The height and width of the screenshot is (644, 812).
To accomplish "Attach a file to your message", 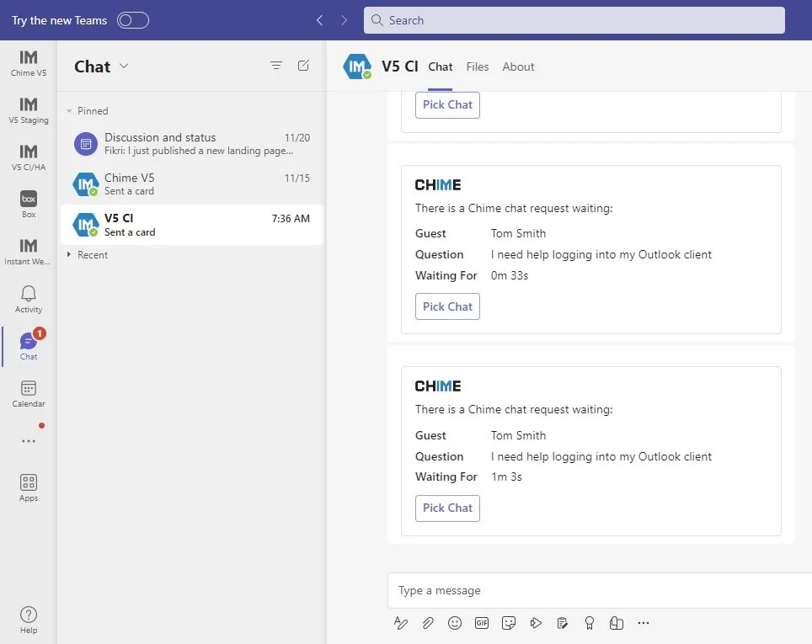I will coord(428,623).
